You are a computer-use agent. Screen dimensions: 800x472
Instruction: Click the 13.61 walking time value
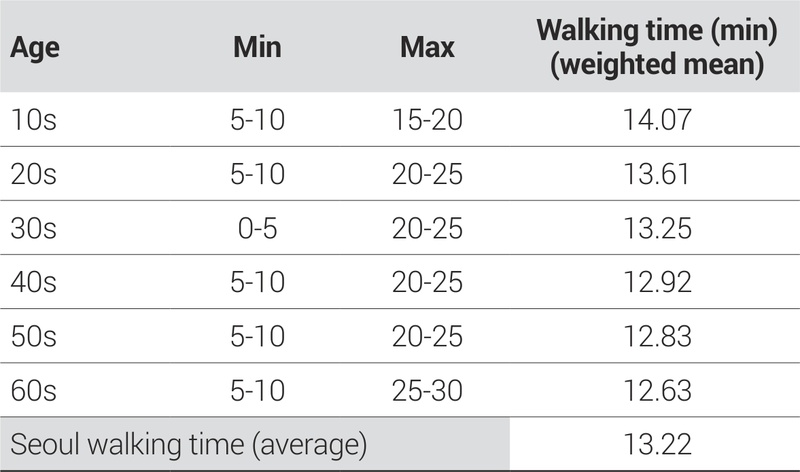[656, 175]
